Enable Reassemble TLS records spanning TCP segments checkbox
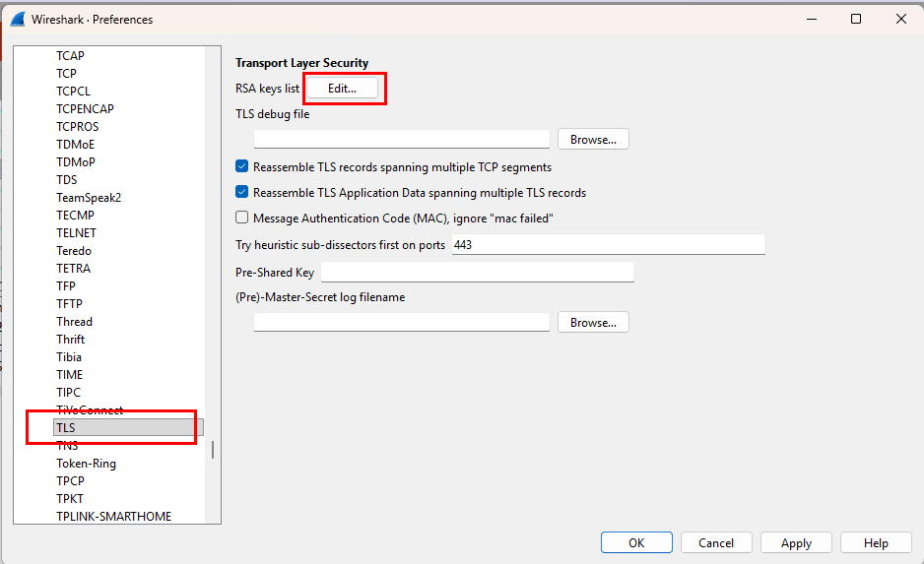Image resolution: width=924 pixels, height=564 pixels. 242,167
